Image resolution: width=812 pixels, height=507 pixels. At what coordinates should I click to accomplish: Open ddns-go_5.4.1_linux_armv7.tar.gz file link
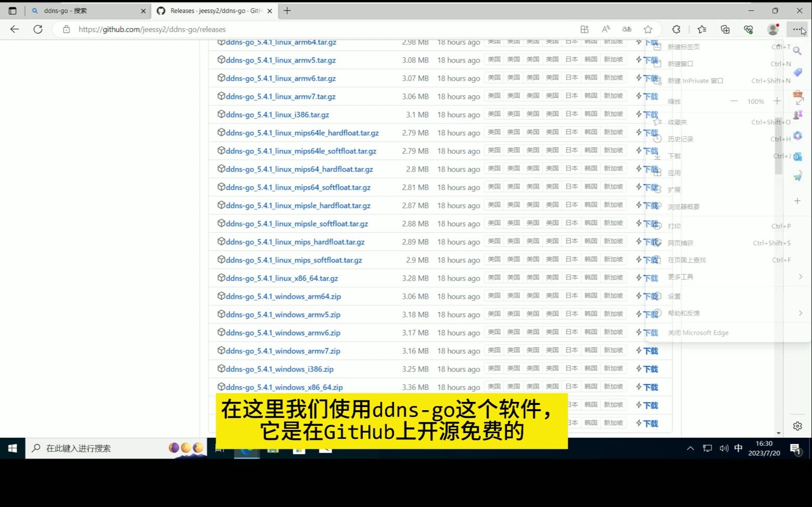pyautogui.click(x=280, y=96)
